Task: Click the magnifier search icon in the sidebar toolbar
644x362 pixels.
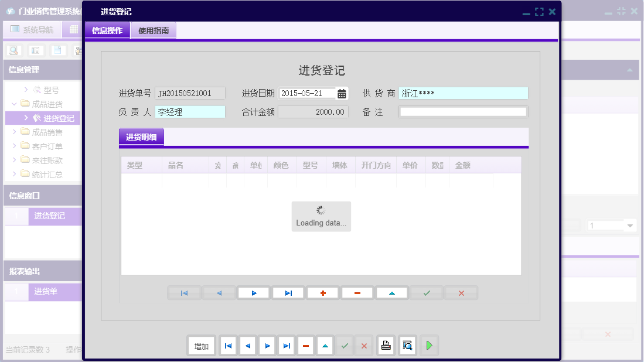Action: pos(13,50)
